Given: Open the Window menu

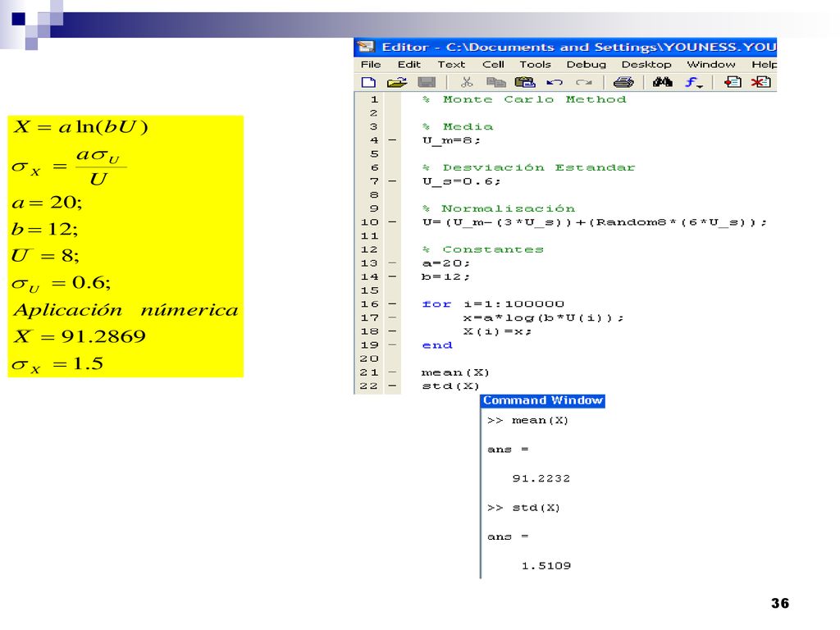Looking at the screenshot, I should (711, 64).
